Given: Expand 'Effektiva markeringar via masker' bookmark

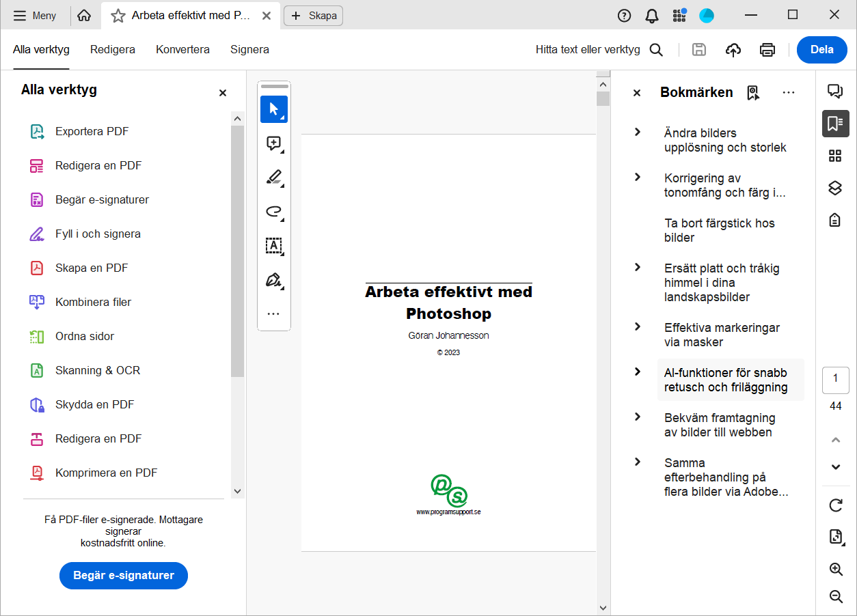Looking at the screenshot, I should click(638, 327).
